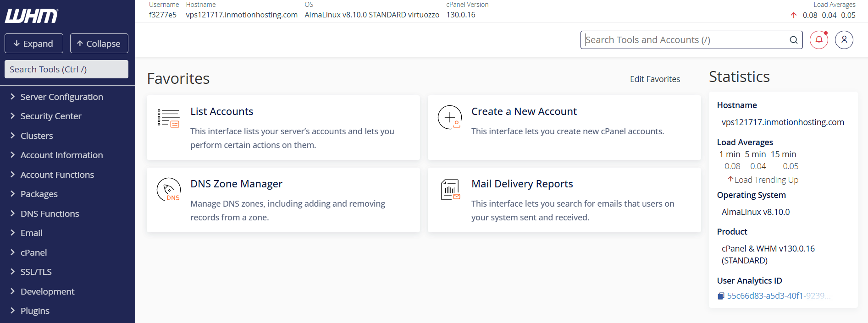The width and height of the screenshot is (868, 323).
Task: Expand the Account Functions chevron
Action: click(12, 175)
